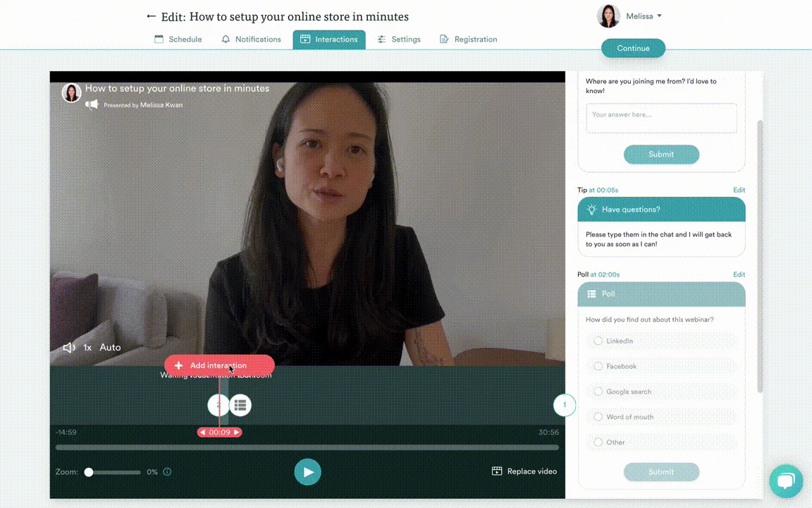Change playback speed from 1x

[87, 348]
